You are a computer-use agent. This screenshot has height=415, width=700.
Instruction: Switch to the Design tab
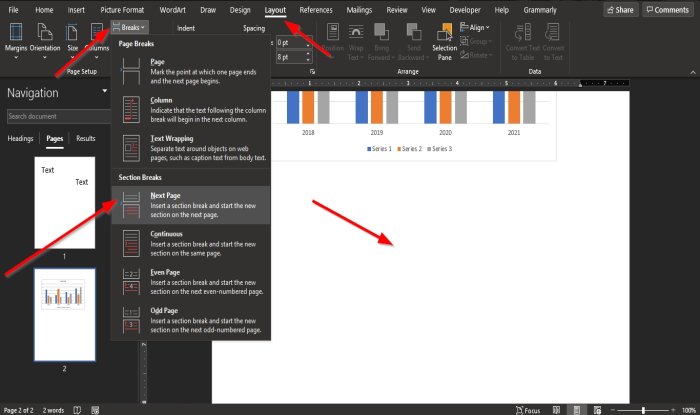[240, 10]
